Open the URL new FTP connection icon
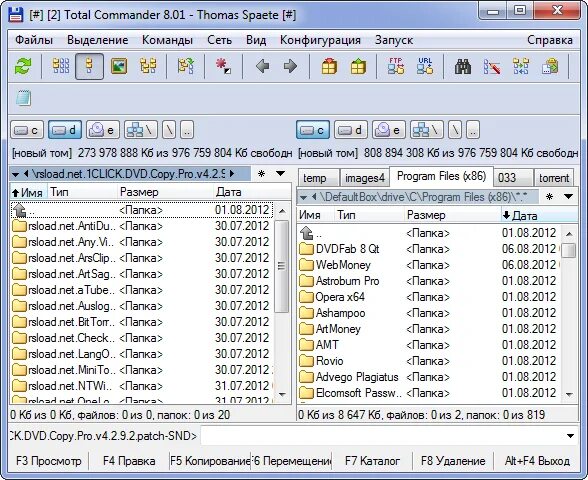 pos(425,66)
